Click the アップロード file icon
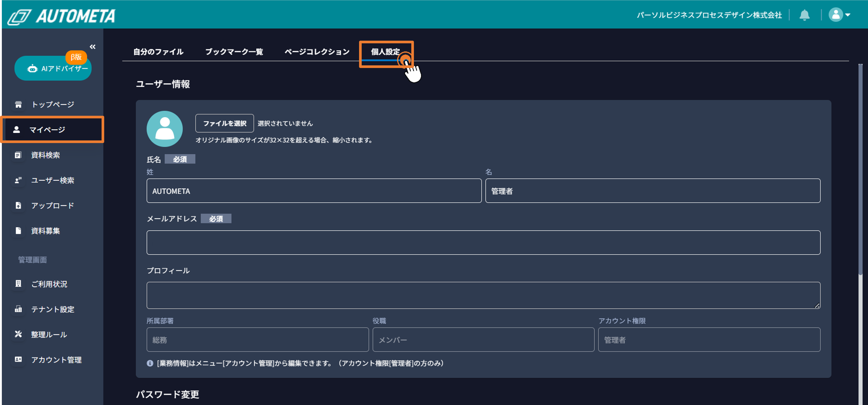 pos(18,206)
